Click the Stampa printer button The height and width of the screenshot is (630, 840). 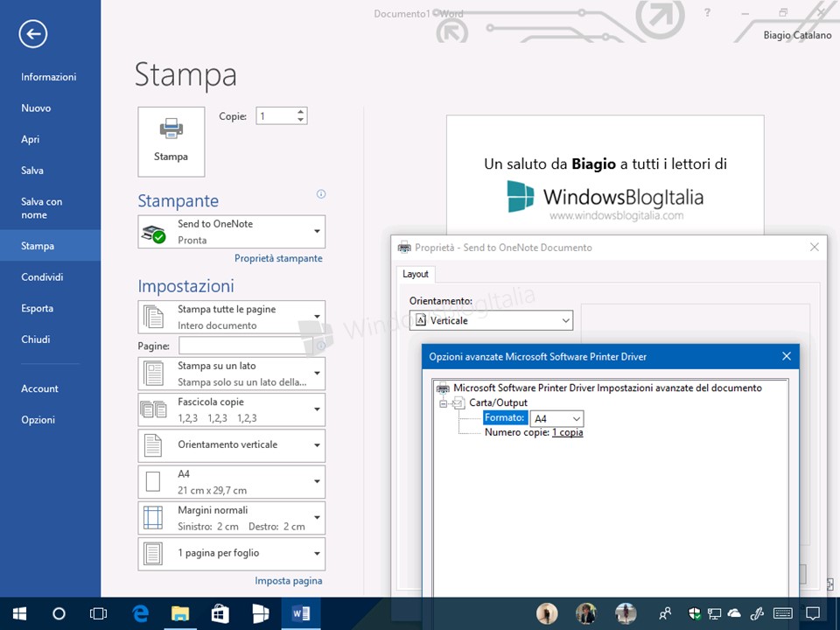[171, 142]
